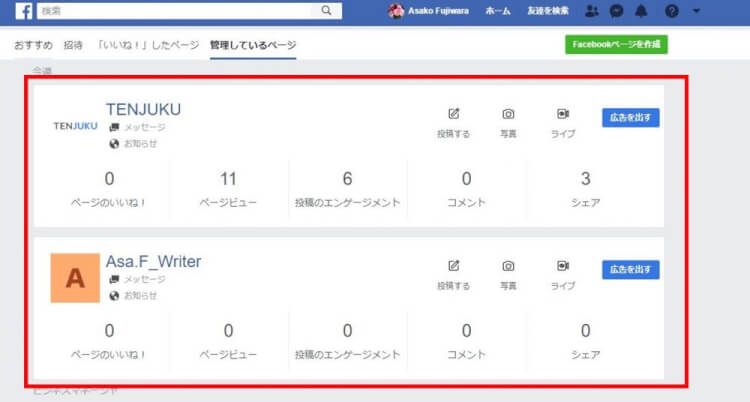
Task: Open TENJUKU メッセージ link
Action: (145, 127)
